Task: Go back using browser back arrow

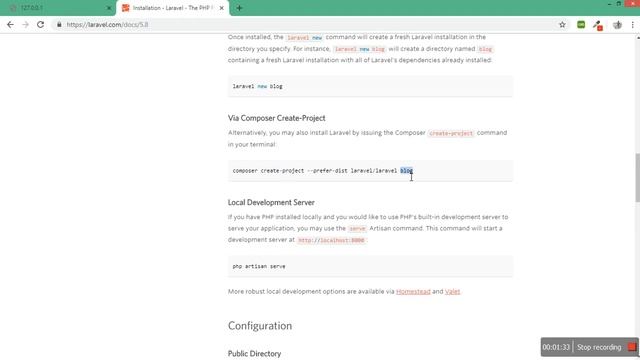Action: coord(10,24)
